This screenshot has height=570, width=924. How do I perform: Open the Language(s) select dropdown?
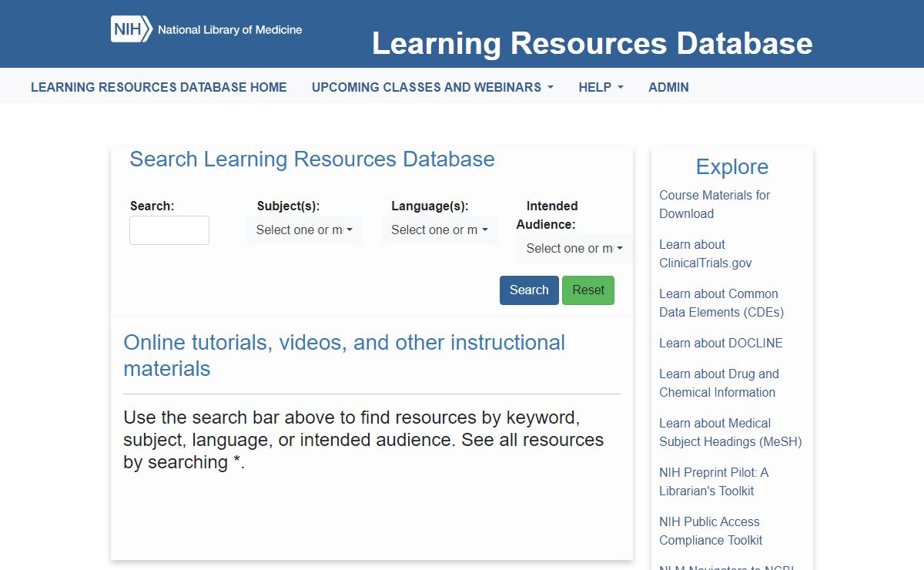point(440,230)
